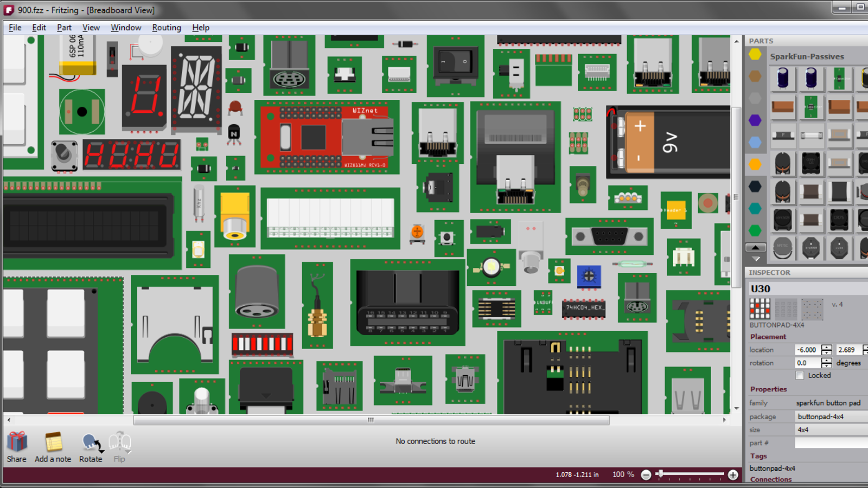
Task: Click the zoom slider handle
Action: click(x=661, y=473)
